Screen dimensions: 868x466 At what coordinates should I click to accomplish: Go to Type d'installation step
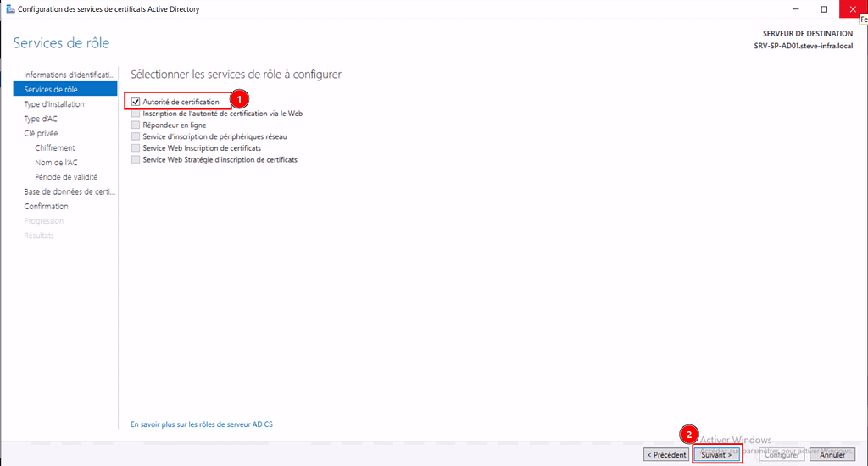click(54, 104)
